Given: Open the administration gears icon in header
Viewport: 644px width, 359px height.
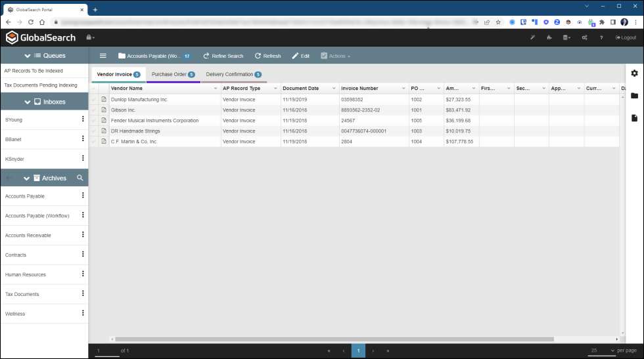Looking at the screenshot, I should click(584, 37).
